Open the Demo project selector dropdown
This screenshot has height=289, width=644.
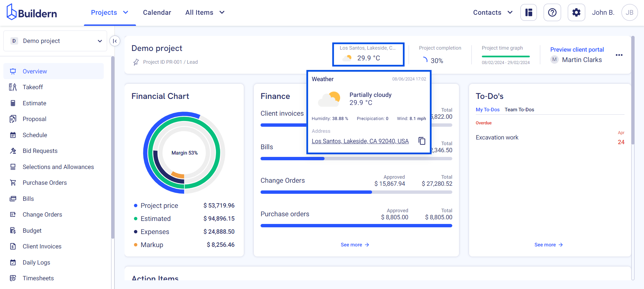55,41
